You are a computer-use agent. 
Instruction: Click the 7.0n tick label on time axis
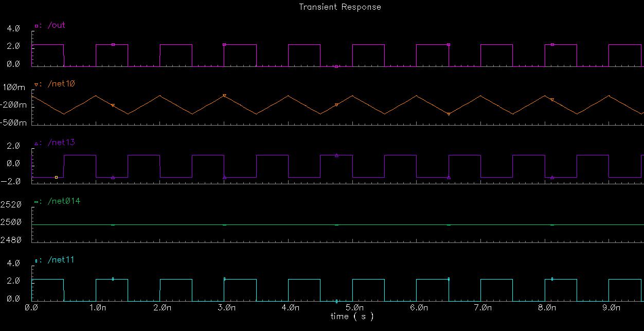click(483, 308)
